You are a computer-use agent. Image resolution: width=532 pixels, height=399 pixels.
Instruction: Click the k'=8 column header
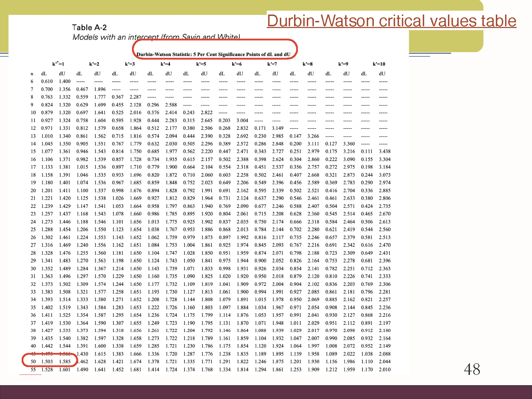[x=307, y=64]
